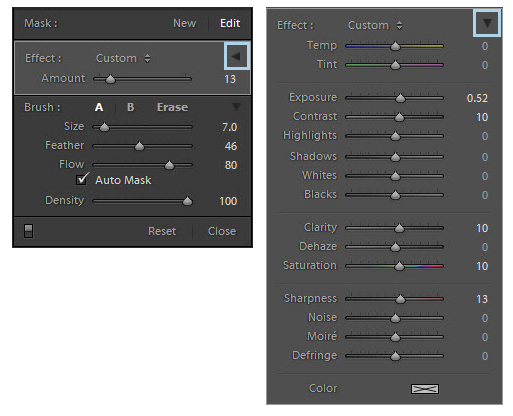The width and height of the screenshot is (513, 416).
Task: Click the Feather slider knob
Action: coord(139,146)
